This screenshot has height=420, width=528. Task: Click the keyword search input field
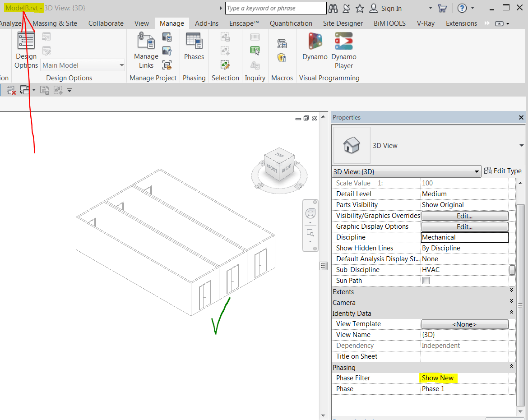(275, 8)
